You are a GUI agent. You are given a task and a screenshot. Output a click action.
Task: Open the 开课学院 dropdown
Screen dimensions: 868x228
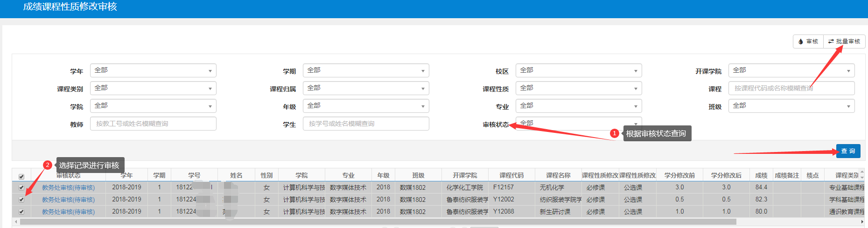click(x=791, y=71)
